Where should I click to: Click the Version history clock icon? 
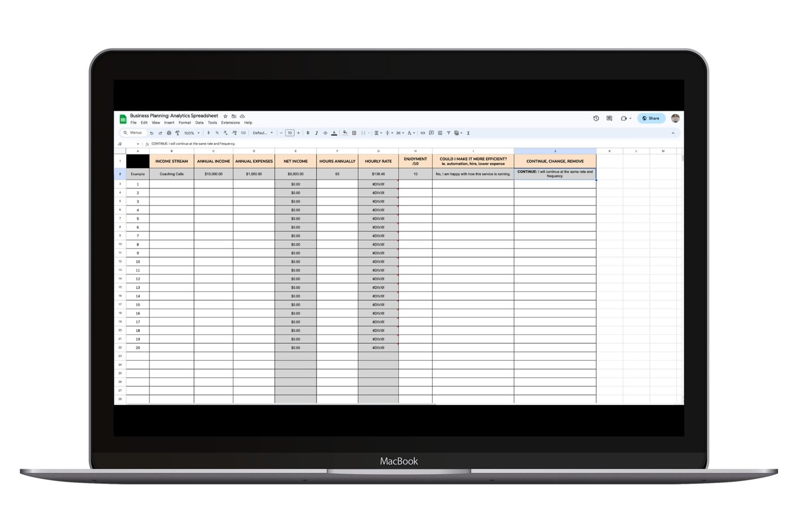pyautogui.click(x=595, y=118)
